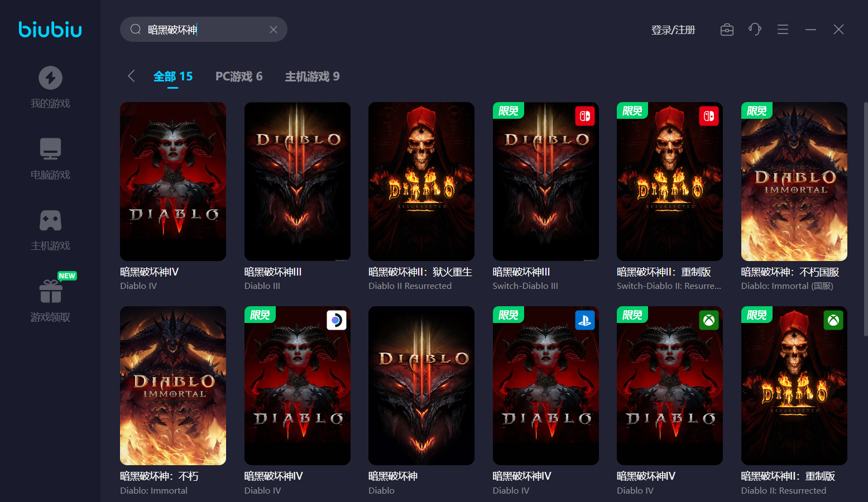The image size is (868, 502).
Task: Open the game gift claim icon
Action: point(51,291)
